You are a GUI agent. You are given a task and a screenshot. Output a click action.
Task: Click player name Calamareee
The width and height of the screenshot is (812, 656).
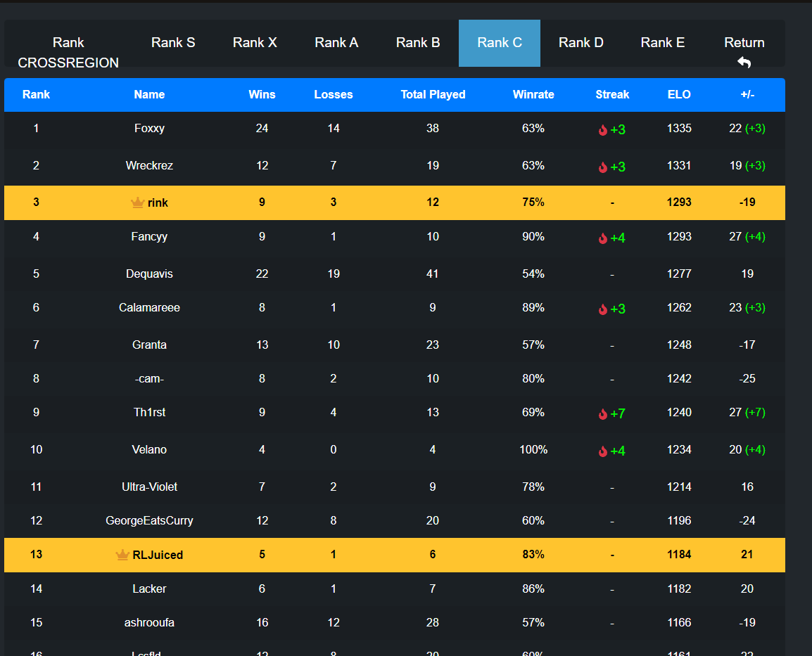(x=149, y=307)
